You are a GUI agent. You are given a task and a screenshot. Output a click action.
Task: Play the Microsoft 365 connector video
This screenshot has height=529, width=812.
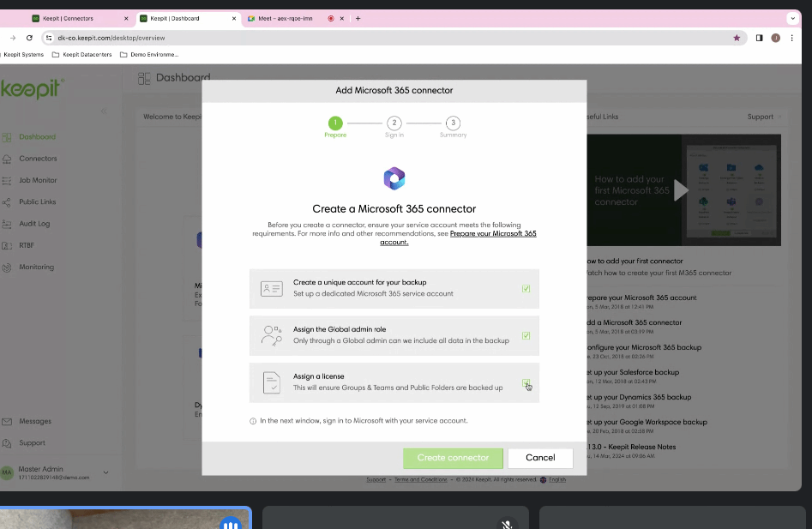click(681, 190)
